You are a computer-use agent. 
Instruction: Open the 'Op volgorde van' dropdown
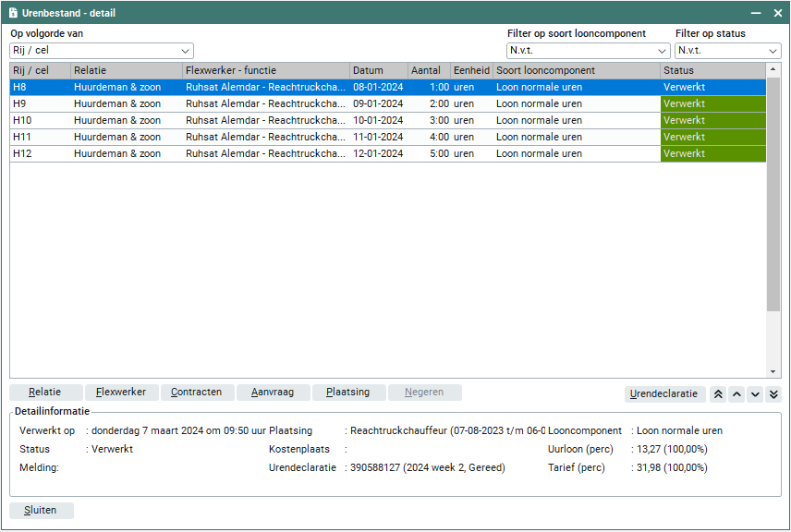(102, 51)
